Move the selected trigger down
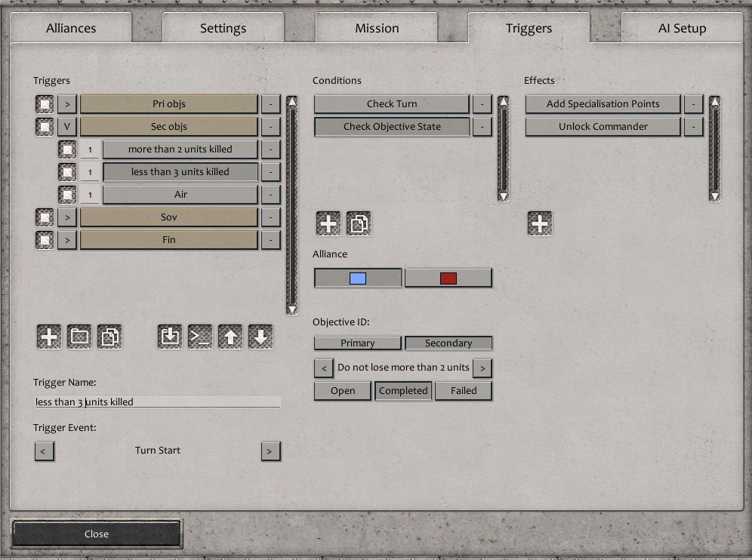This screenshot has width=752, height=560. 260,337
